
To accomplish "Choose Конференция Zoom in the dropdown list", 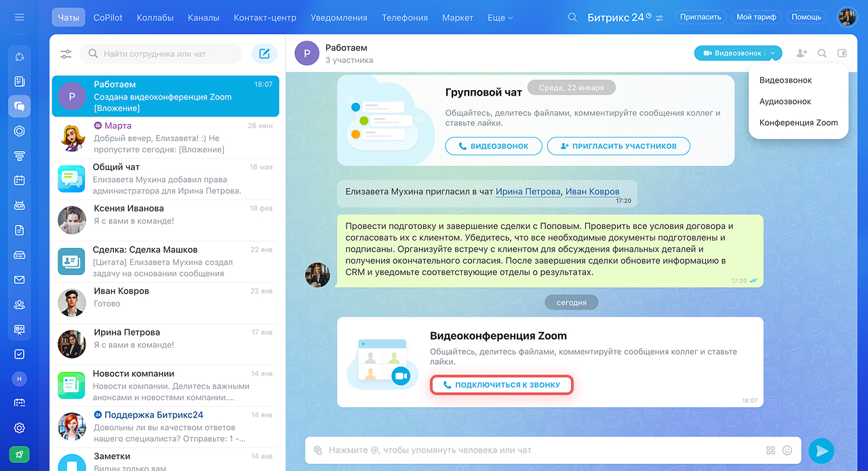I will (798, 123).
